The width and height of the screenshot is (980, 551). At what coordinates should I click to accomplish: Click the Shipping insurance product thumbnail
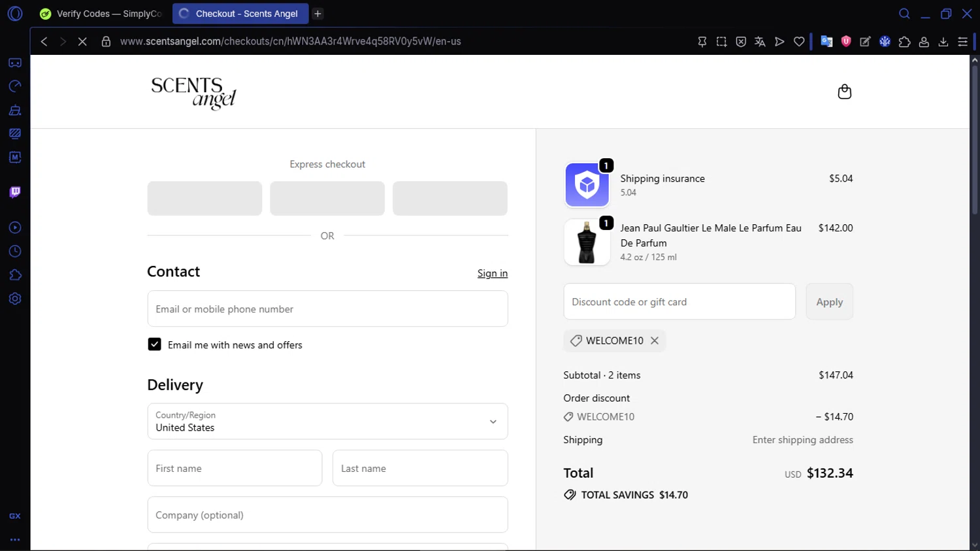click(x=587, y=185)
